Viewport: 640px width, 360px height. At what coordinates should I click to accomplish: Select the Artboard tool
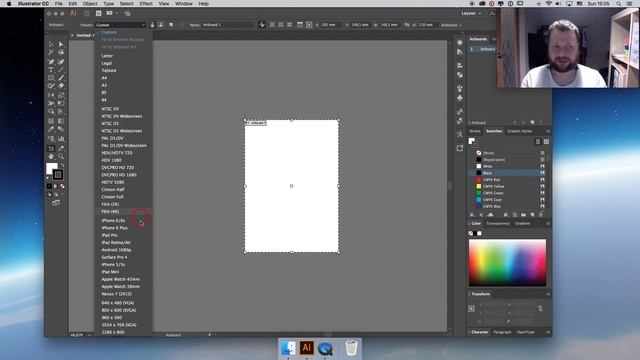click(x=51, y=148)
